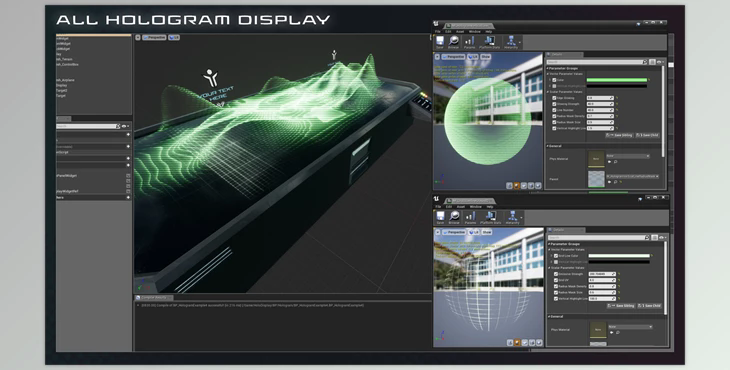Open Platform Stats in the upper material editor
This screenshot has width=730, height=370.
pos(489,42)
